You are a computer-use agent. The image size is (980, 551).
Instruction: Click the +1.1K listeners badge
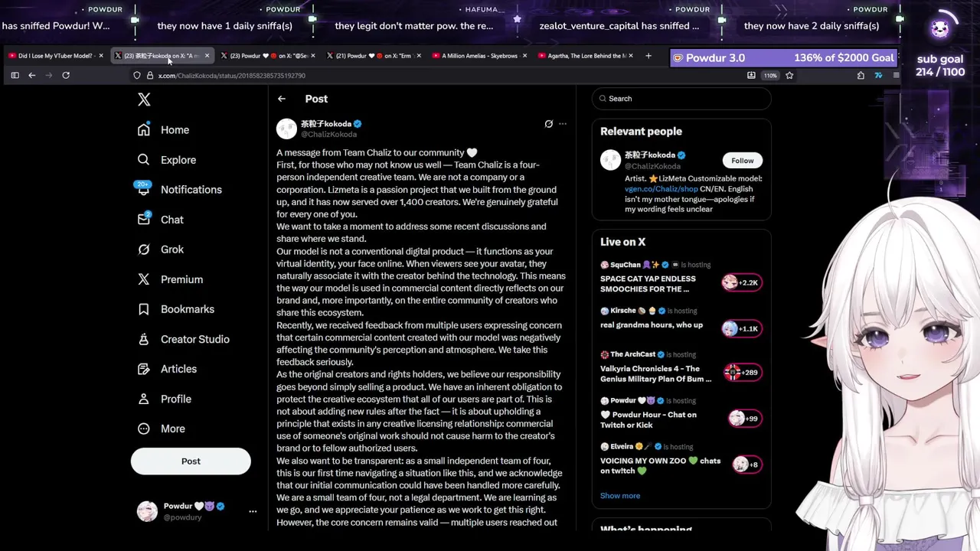click(741, 328)
